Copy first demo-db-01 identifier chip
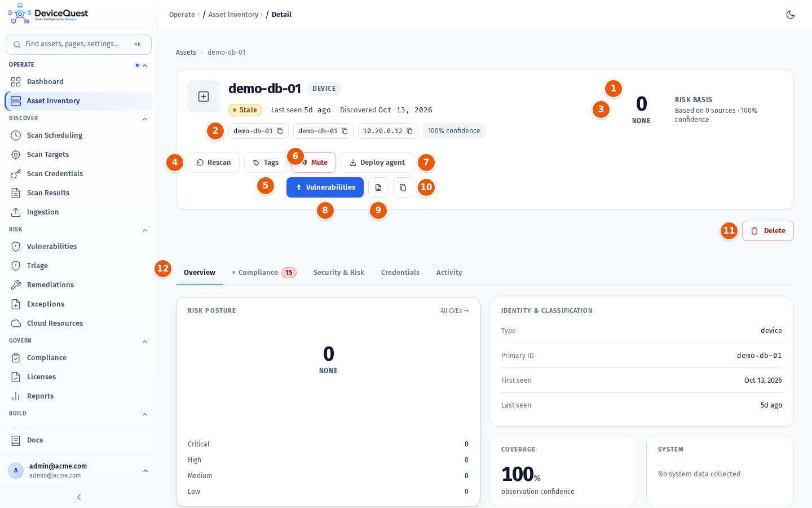This screenshot has height=508, width=812. click(280, 131)
